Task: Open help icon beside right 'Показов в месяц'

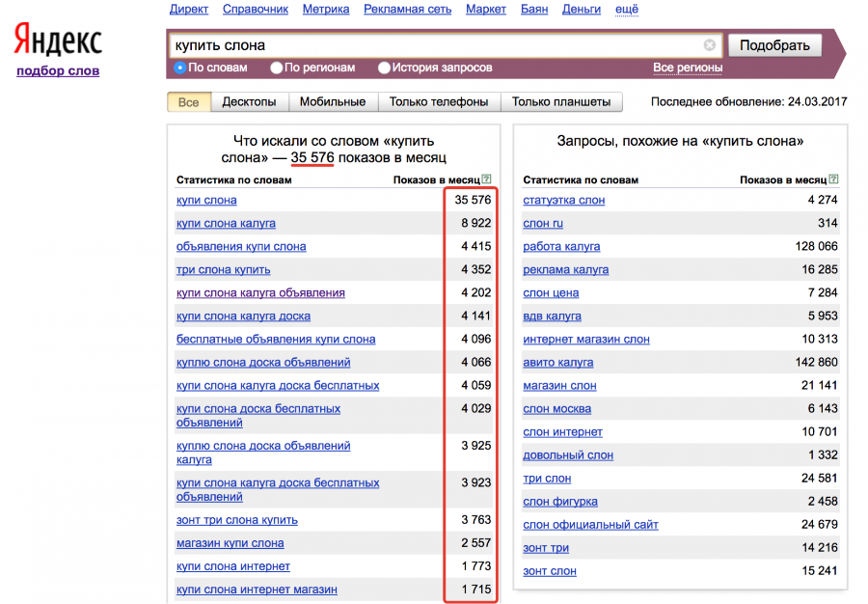Action: (x=833, y=179)
